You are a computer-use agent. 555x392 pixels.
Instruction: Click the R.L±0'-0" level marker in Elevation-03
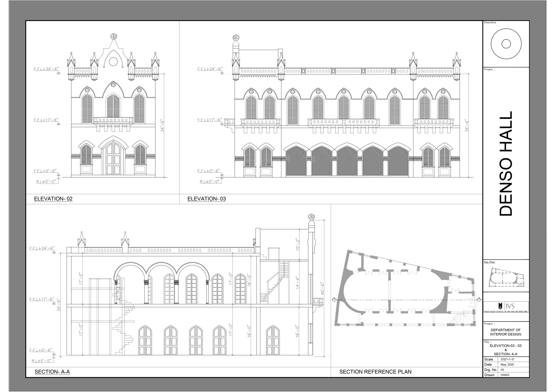tap(209, 182)
